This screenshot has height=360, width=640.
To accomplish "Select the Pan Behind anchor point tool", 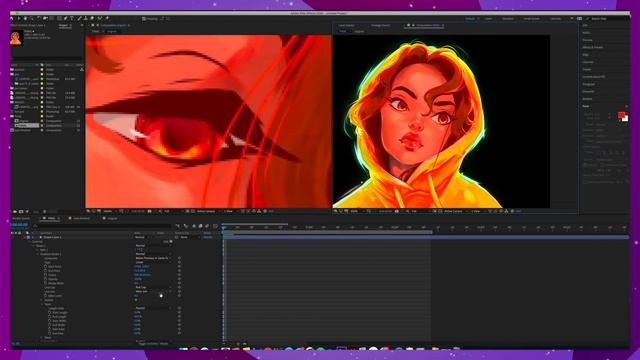I will click(x=52, y=18).
